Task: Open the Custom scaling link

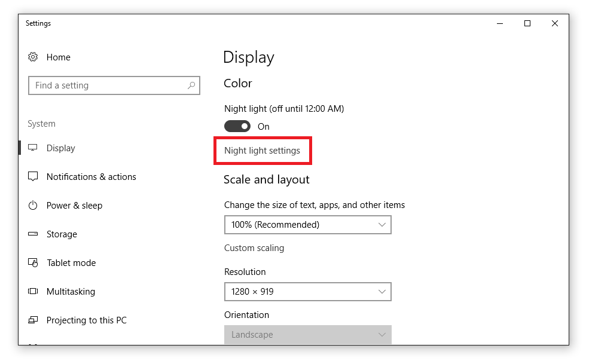Action: (254, 248)
